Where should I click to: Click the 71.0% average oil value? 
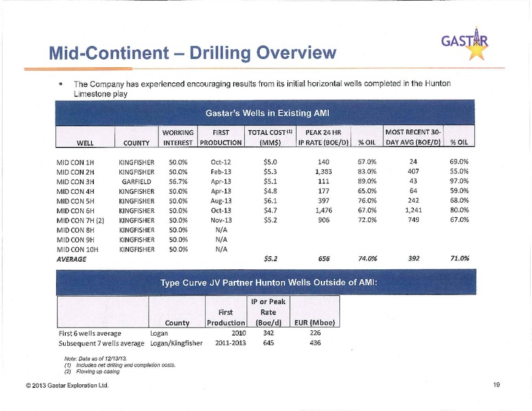point(459,258)
